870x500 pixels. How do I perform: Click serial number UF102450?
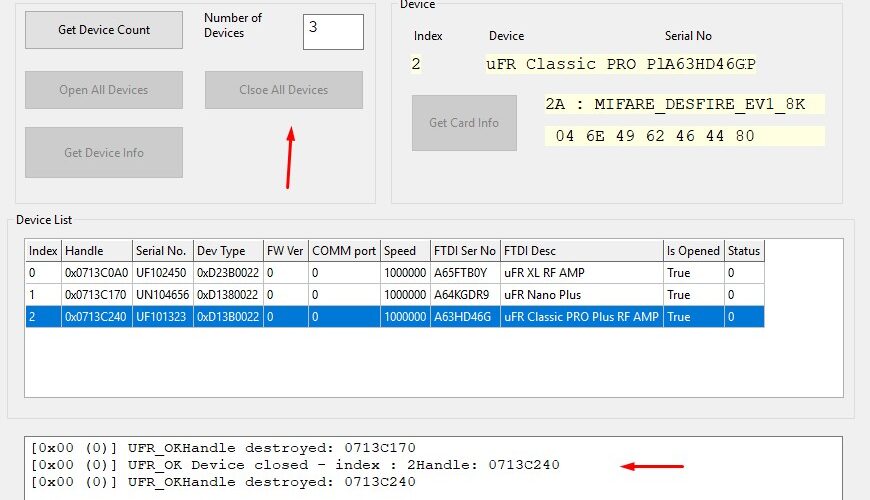coord(161,273)
